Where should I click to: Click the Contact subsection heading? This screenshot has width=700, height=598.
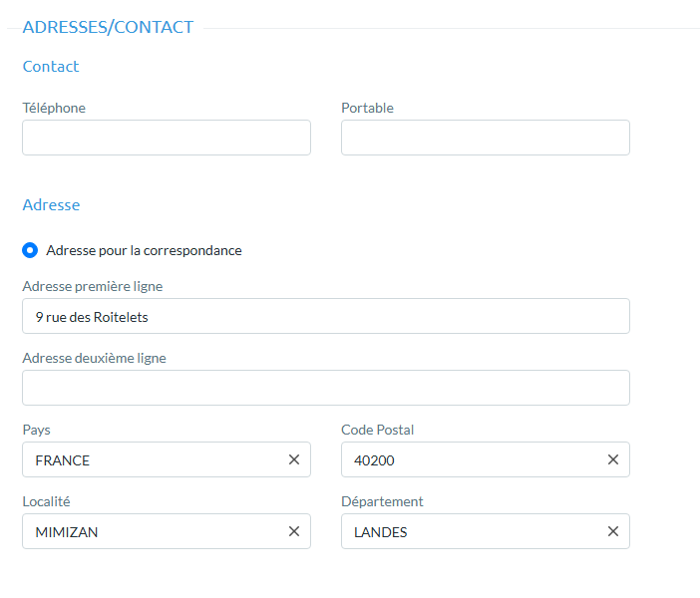pos(51,67)
